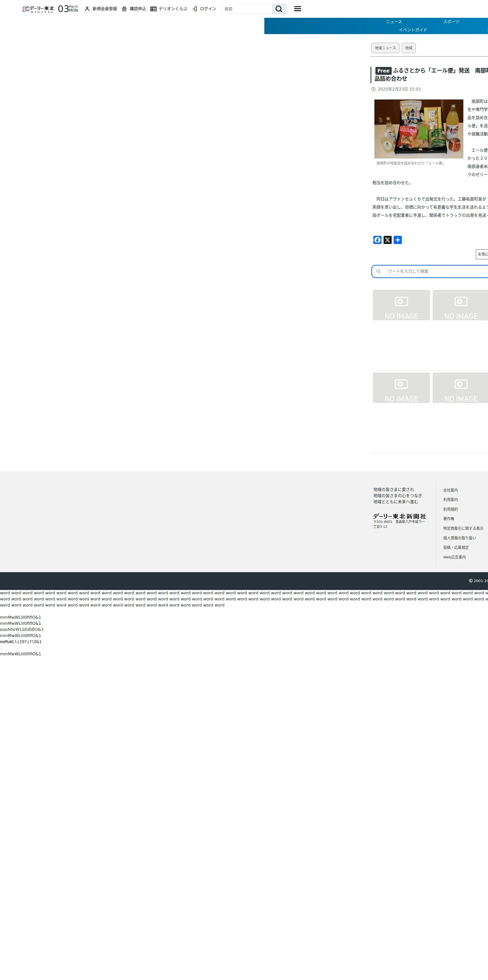Click the blue plus share icon

coord(398,240)
